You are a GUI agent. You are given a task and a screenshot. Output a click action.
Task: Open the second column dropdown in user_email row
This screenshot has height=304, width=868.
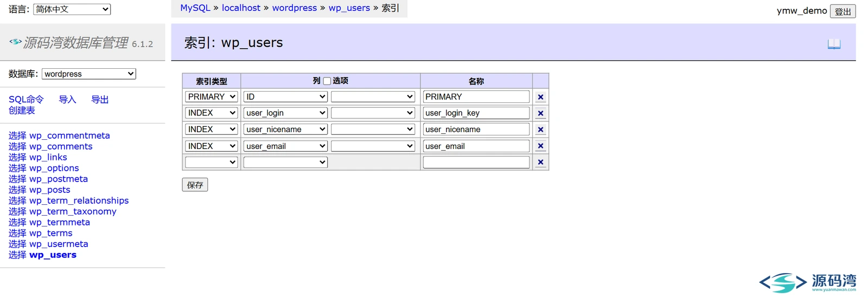(373, 146)
